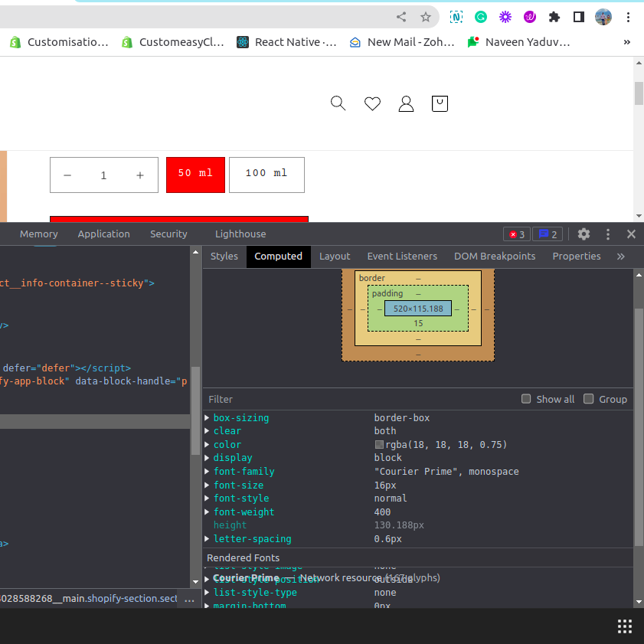Open the app grid launcher icon
Screen dimensions: 644x644
click(625, 626)
